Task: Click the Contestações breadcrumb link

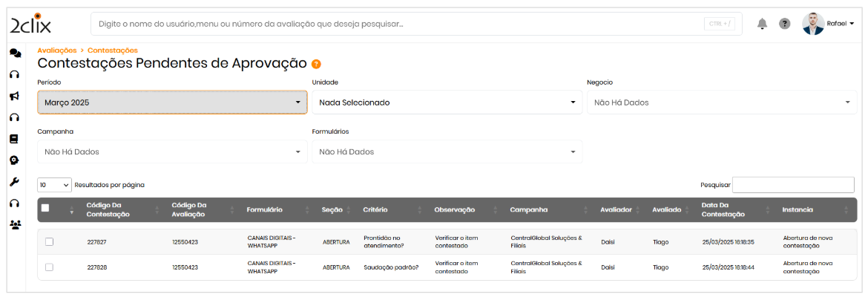Action: 112,50
